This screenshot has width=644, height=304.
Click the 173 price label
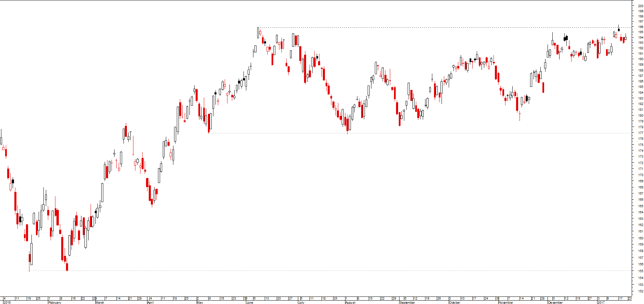tap(640, 157)
